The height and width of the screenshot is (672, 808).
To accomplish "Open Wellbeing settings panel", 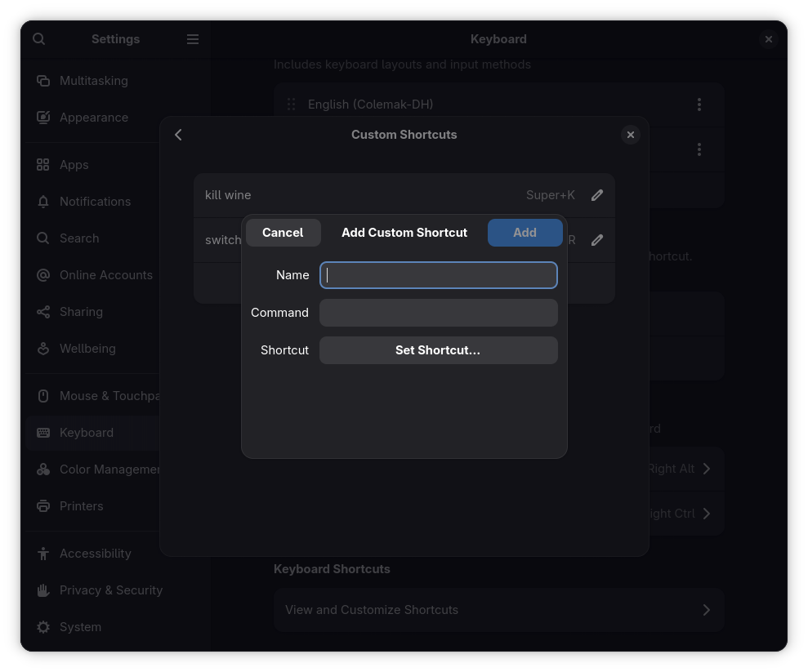I will tap(93, 349).
